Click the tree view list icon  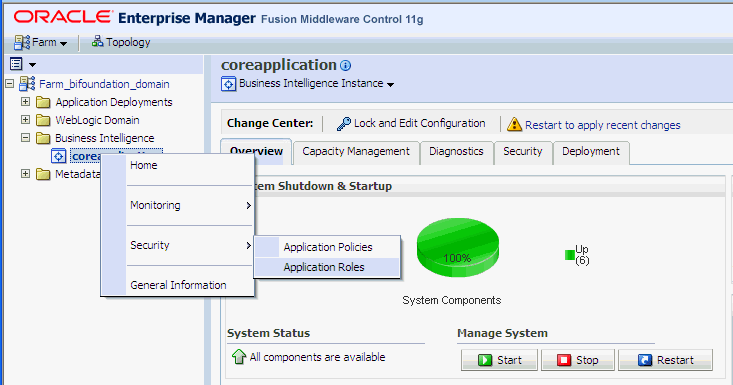click(x=16, y=64)
